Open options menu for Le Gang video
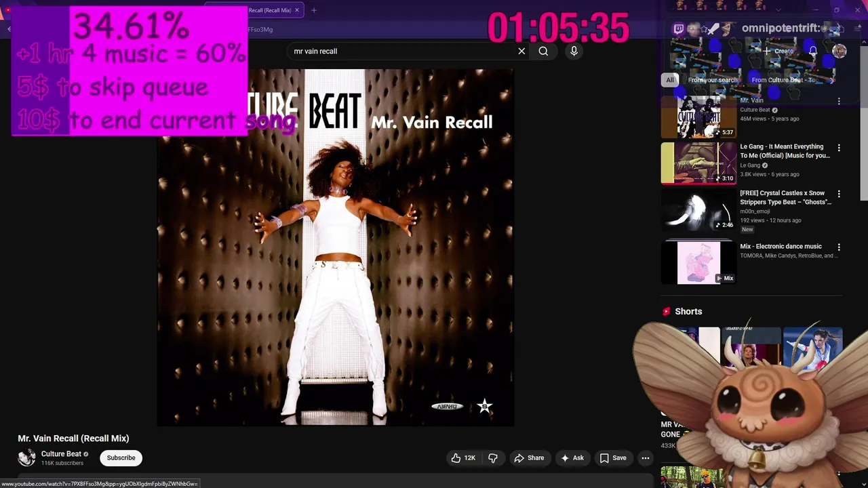 [x=839, y=148]
